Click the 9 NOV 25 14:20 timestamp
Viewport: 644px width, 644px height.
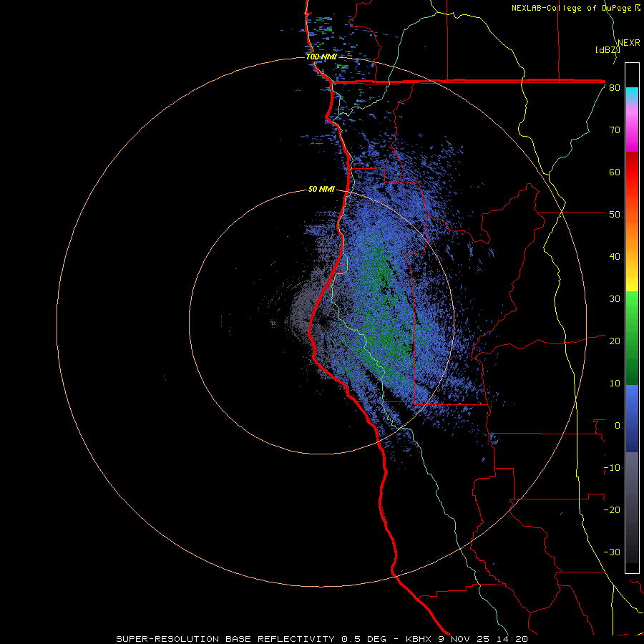[483, 639]
